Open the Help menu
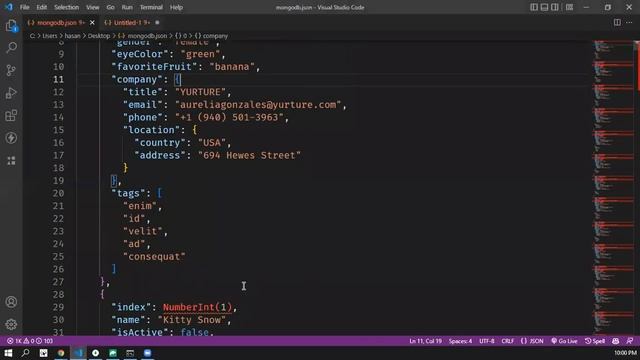Screen dimensions: 640x360 pos(176,7)
